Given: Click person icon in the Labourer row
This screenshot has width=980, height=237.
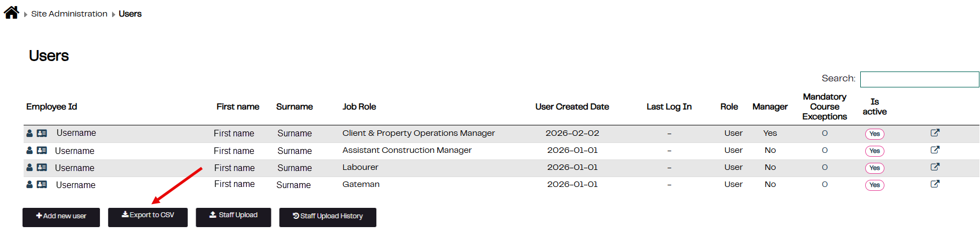Looking at the screenshot, I should click(30, 167).
